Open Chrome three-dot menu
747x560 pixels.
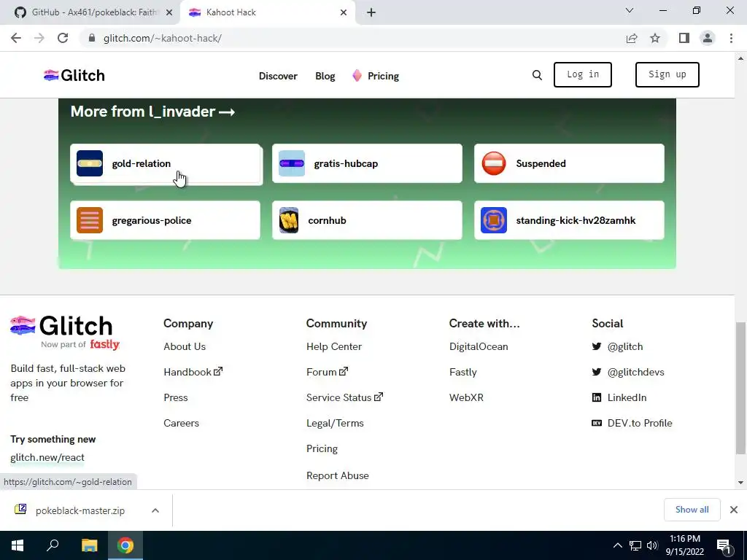[x=731, y=38]
